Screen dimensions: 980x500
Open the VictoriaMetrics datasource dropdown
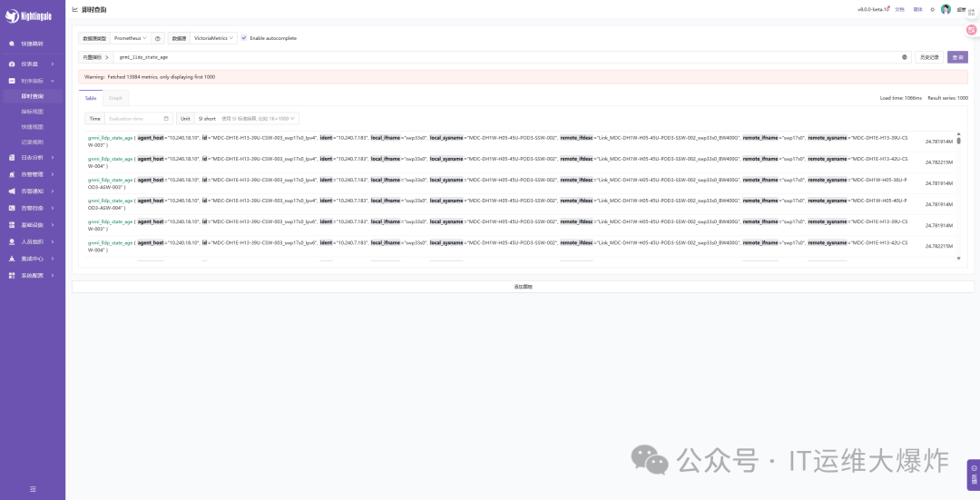coord(214,38)
